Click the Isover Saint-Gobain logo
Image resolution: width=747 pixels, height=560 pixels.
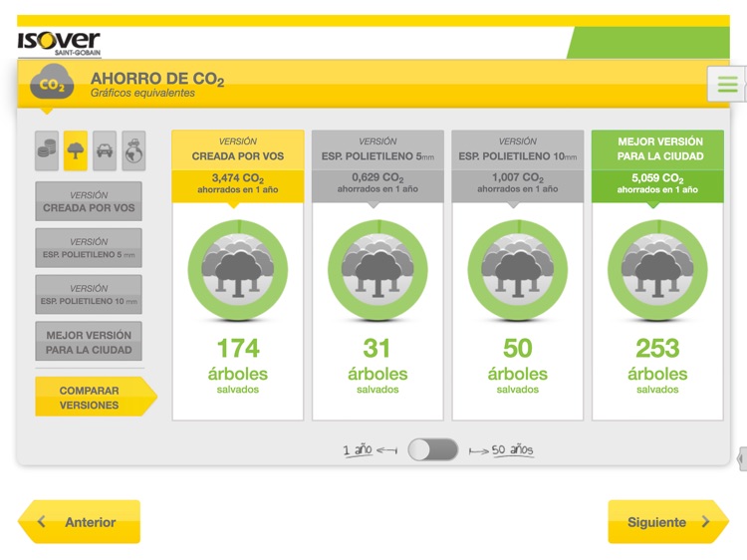tap(59, 44)
